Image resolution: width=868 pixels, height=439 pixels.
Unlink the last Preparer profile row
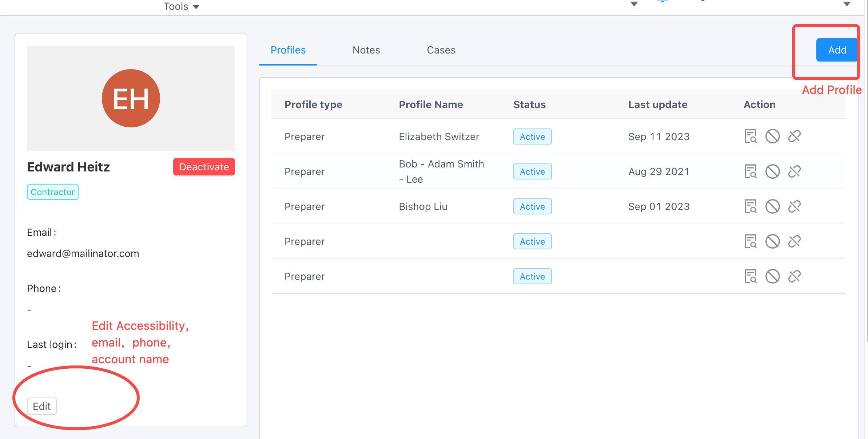[795, 276]
